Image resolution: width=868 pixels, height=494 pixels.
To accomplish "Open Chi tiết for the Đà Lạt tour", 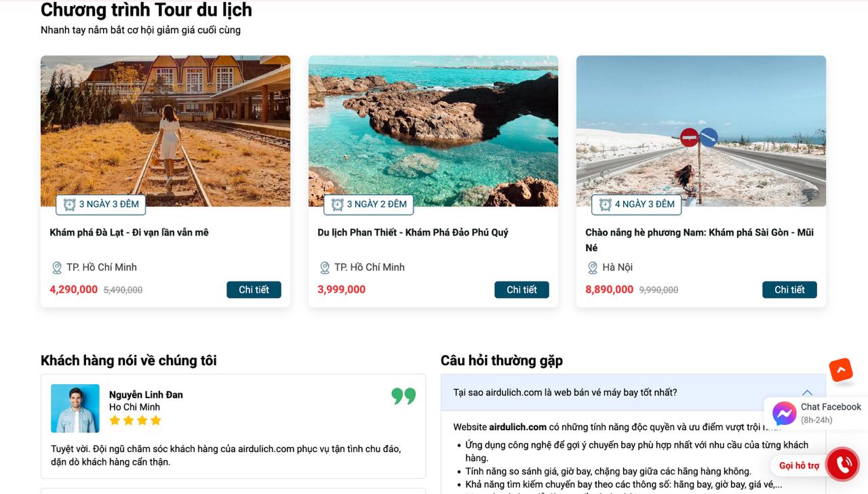I will click(x=254, y=290).
